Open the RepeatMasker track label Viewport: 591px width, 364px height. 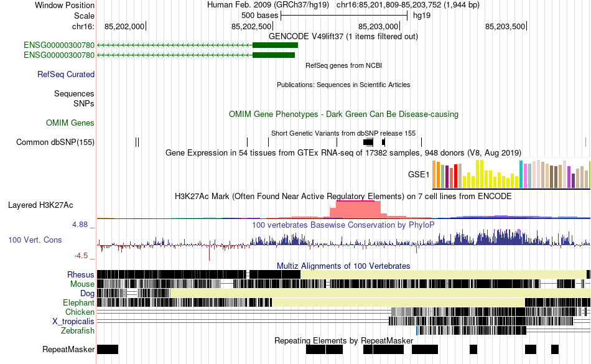(68, 349)
